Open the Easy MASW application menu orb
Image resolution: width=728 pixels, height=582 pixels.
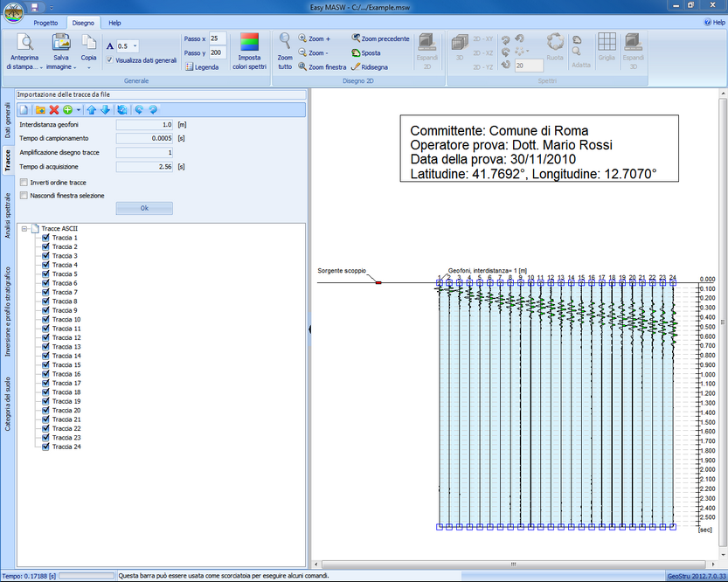pos(13,11)
